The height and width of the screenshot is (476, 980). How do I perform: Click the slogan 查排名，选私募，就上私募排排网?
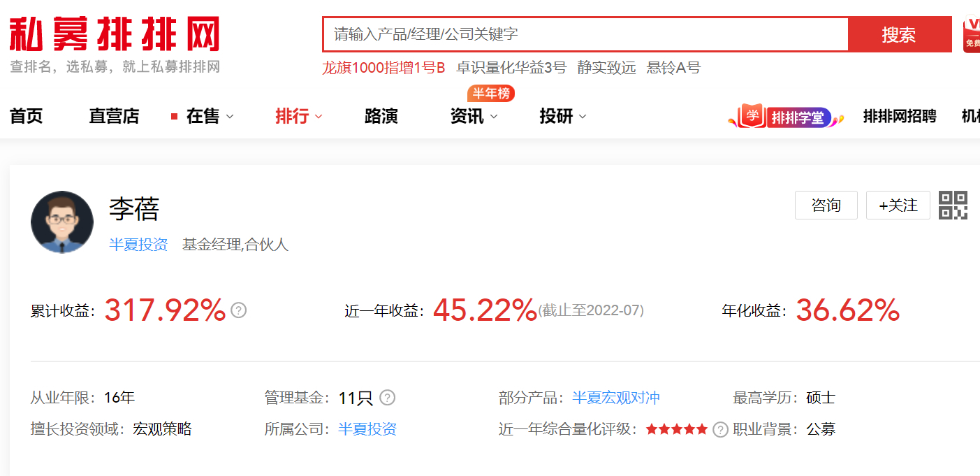[115, 67]
